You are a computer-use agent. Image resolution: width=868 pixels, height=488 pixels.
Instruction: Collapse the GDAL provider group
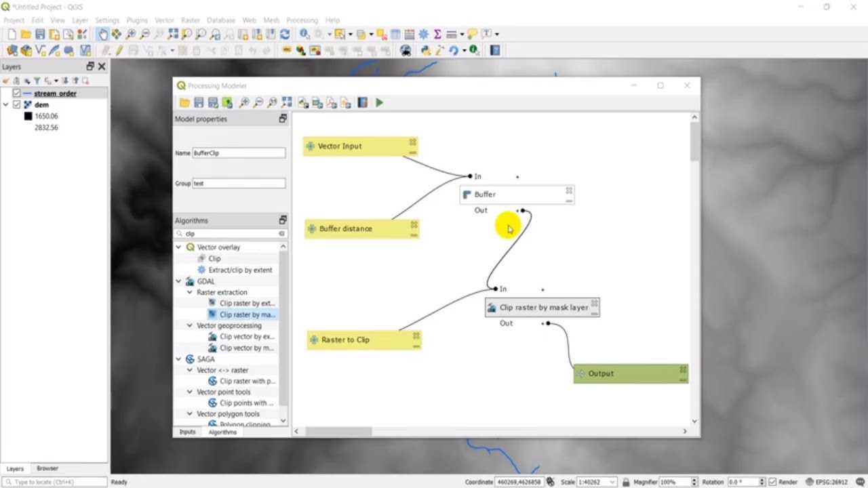pyautogui.click(x=179, y=281)
